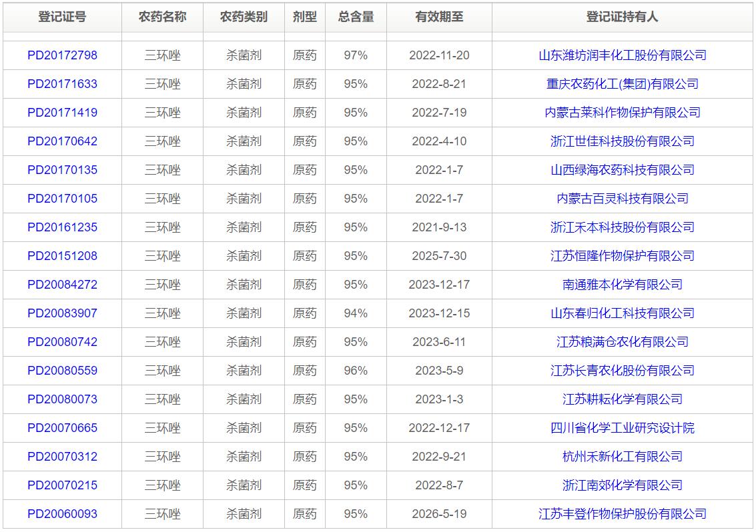Image resolution: width=756 pixels, height=532 pixels.
Task: Open holder 山东春归化工科技有限公司
Action: [x=622, y=313]
